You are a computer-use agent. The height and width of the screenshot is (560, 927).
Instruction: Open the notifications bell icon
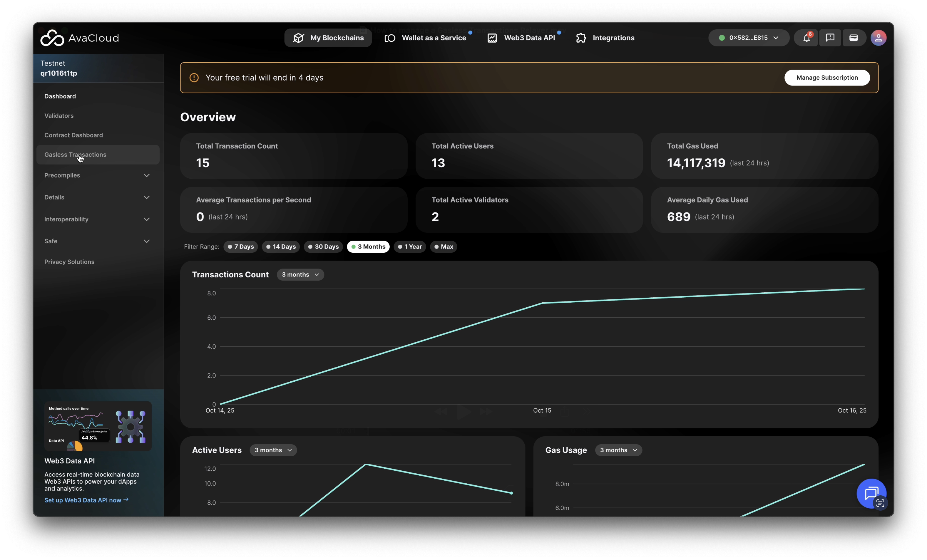tap(806, 38)
